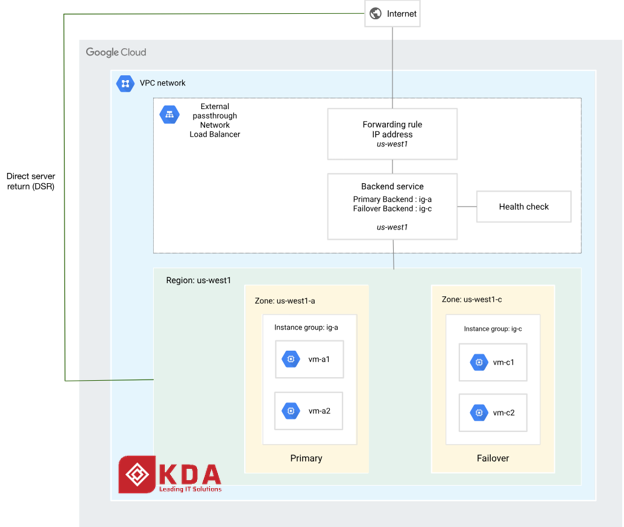Viewport: 624px width, 527px height.
Task: Click the vm-a1 text label
Action: click(319, 359)
